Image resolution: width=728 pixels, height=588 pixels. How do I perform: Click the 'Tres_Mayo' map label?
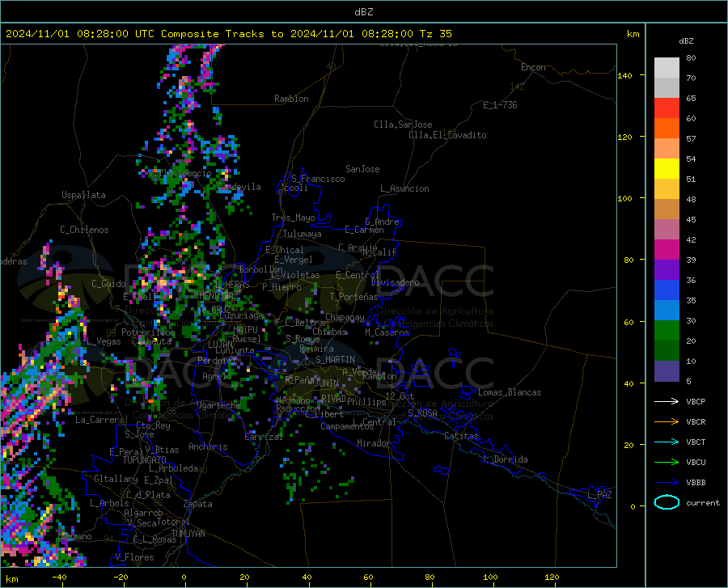[293, 218]
